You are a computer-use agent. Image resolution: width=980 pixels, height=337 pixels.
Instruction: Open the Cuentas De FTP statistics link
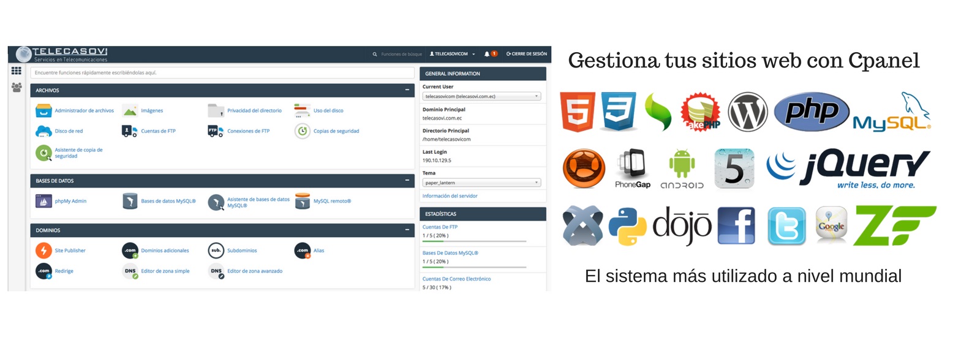tap(440, 227)
